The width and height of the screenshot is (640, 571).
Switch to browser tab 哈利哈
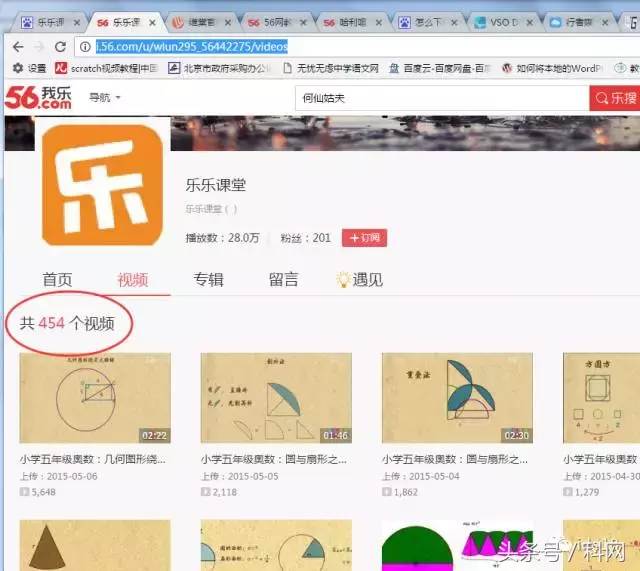click(352, 22)
